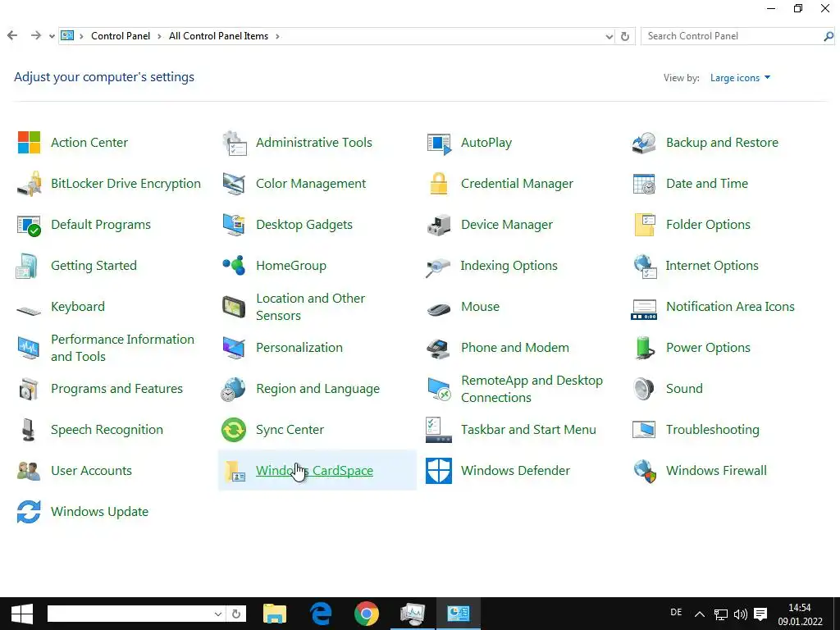The height and width of the screenshot is (630, 840).
Task: Click the Keyboard icon
Action: point(29,310)
